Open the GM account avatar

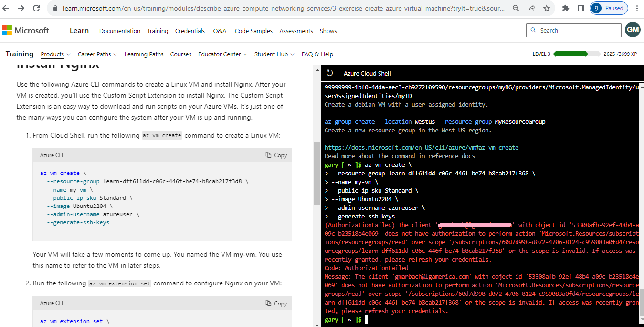633,30
